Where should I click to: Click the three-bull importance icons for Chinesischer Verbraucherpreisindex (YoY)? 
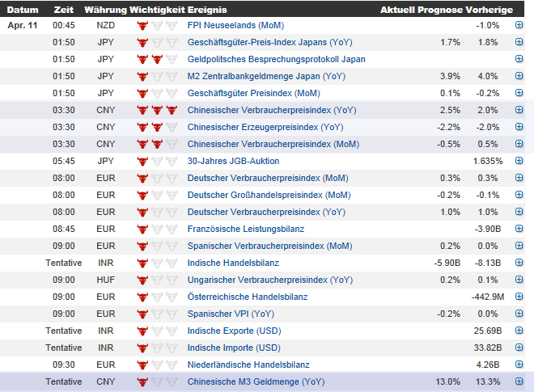pyautogui.click(x=157, y=110)
